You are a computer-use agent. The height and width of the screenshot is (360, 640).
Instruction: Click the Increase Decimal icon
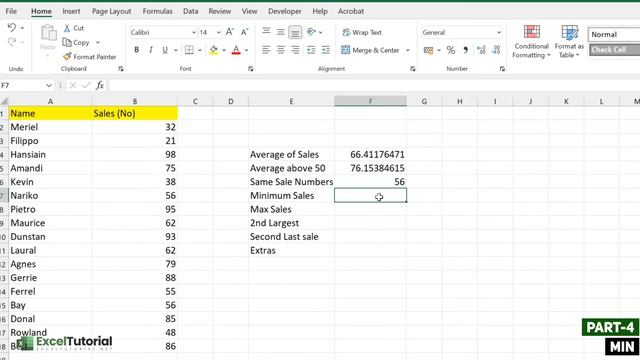(481, 50)
